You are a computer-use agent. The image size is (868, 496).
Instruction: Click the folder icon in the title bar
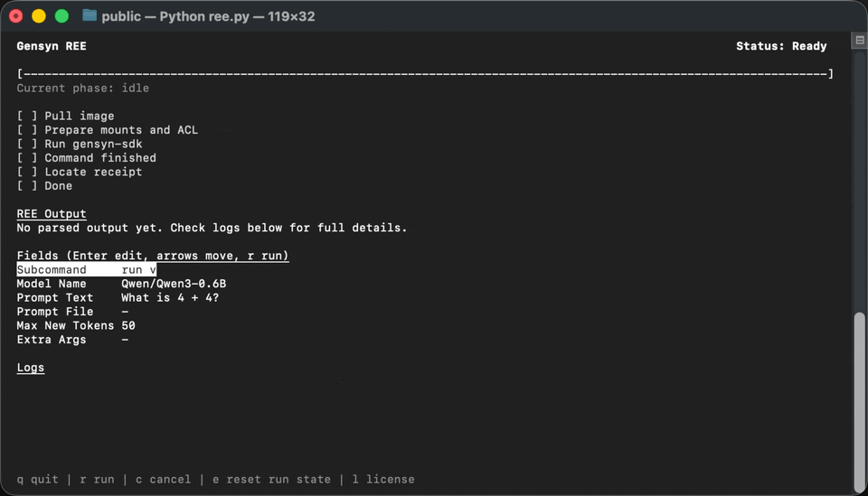(x=89, y=15)
